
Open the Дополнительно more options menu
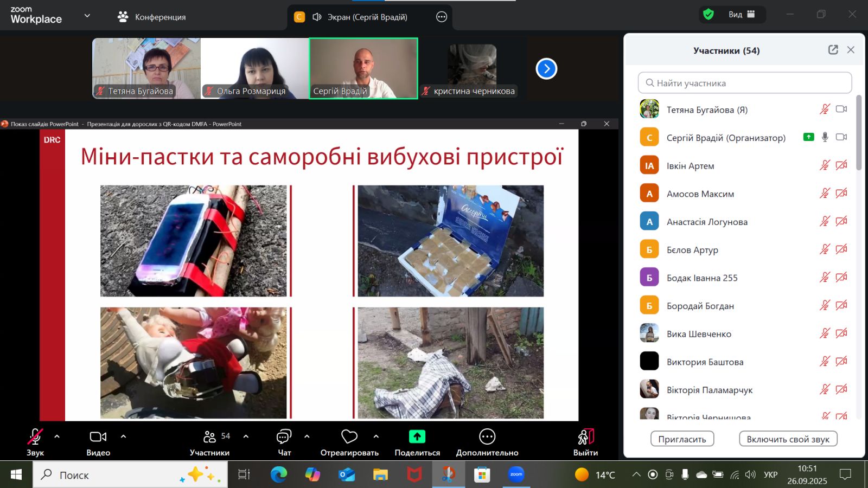[487, 437]
